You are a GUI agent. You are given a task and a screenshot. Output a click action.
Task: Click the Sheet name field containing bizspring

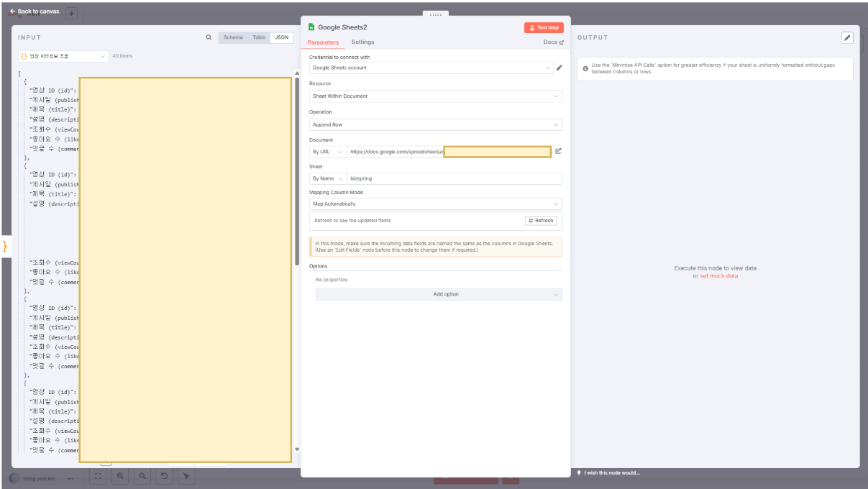click(x=453, y=178)
